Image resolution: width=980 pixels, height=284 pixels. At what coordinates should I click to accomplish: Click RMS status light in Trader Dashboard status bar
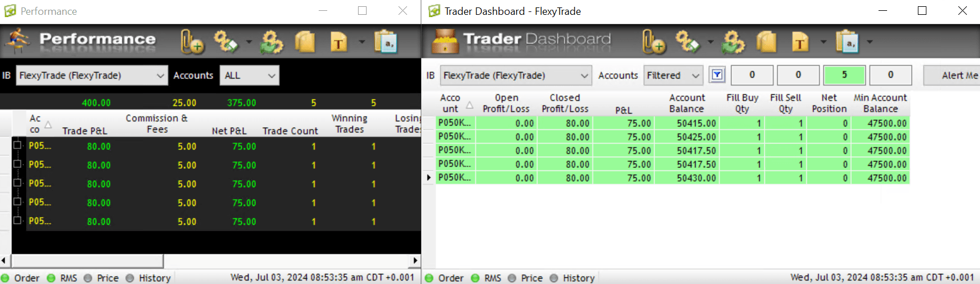tap(475, 278)
